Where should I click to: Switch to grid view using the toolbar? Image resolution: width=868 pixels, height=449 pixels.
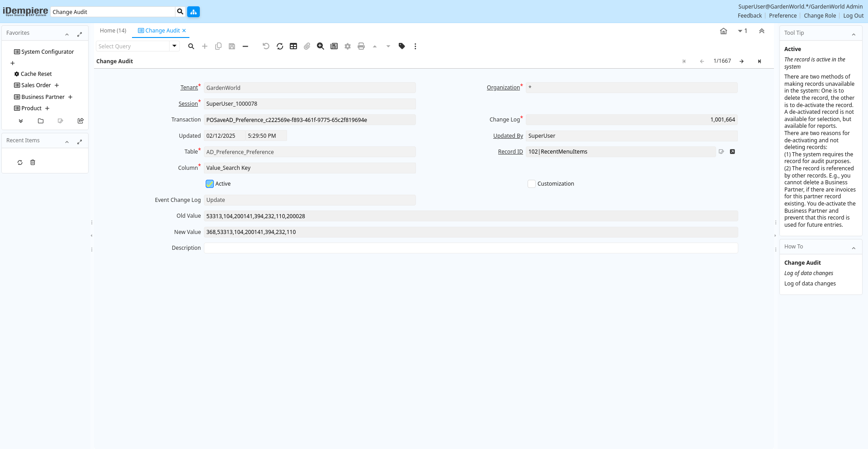(293, 47)
